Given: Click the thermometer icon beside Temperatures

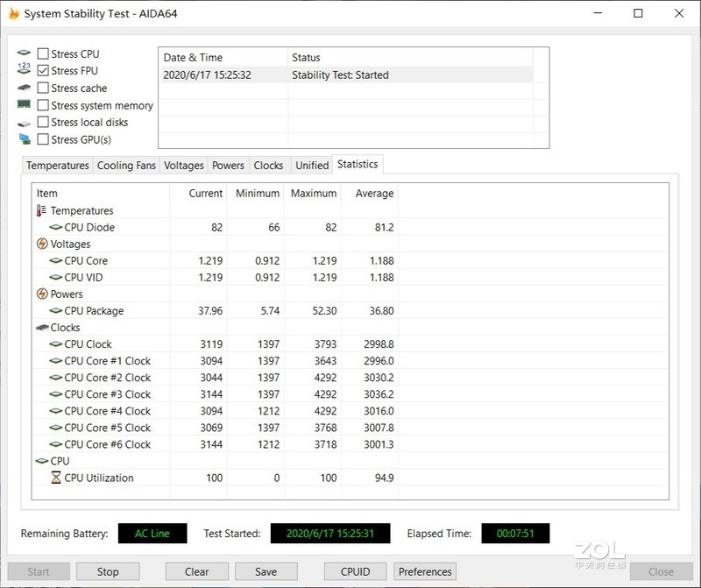Looking at the screenshot, I should [41, 210].
